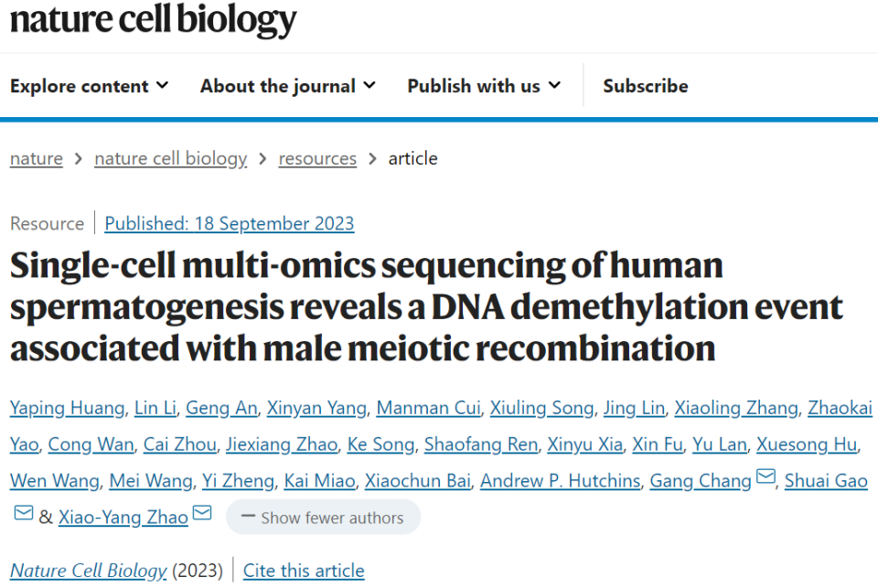Click author Andrew P. Hutchins
878x588 pixels.
(x=560, y=481)
